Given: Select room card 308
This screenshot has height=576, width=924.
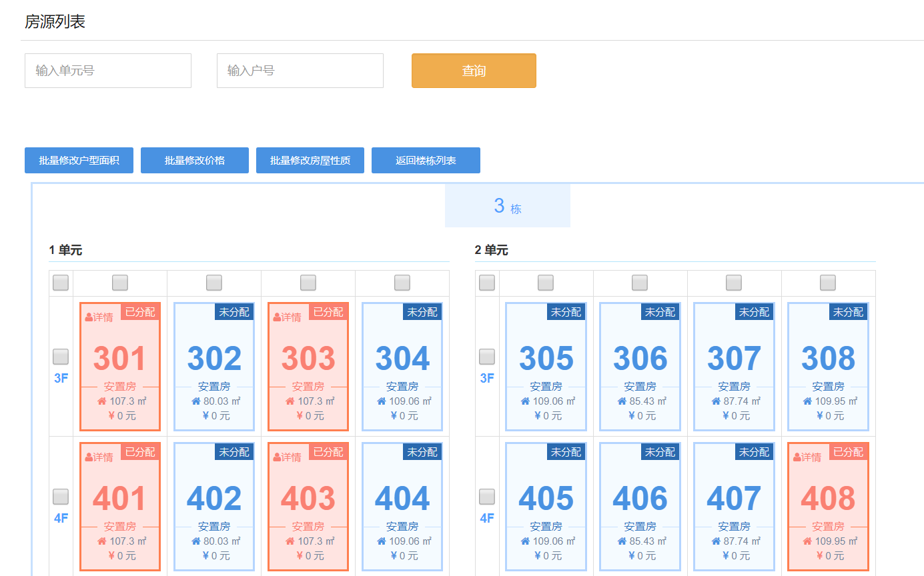Looking at the screenshot, I should (x=828, y=367).
